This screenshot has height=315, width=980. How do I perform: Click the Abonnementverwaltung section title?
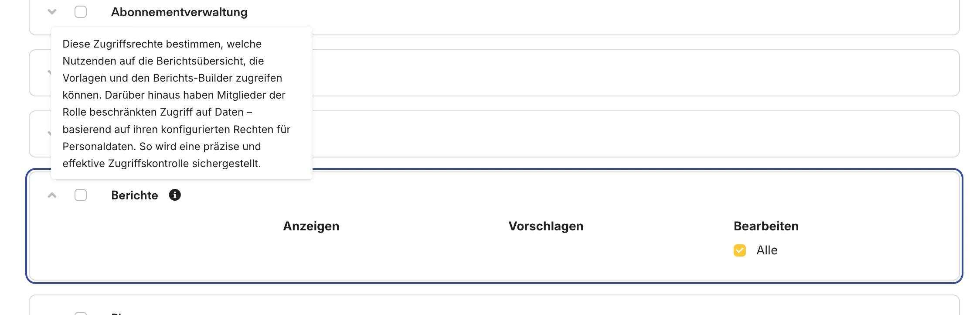pyautogui.click(x=179, y=12)
